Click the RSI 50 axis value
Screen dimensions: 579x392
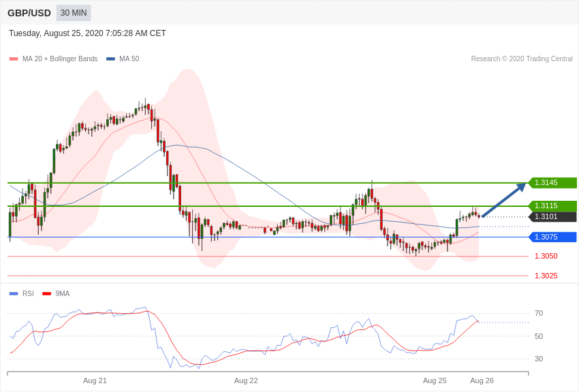click(539, 336)
